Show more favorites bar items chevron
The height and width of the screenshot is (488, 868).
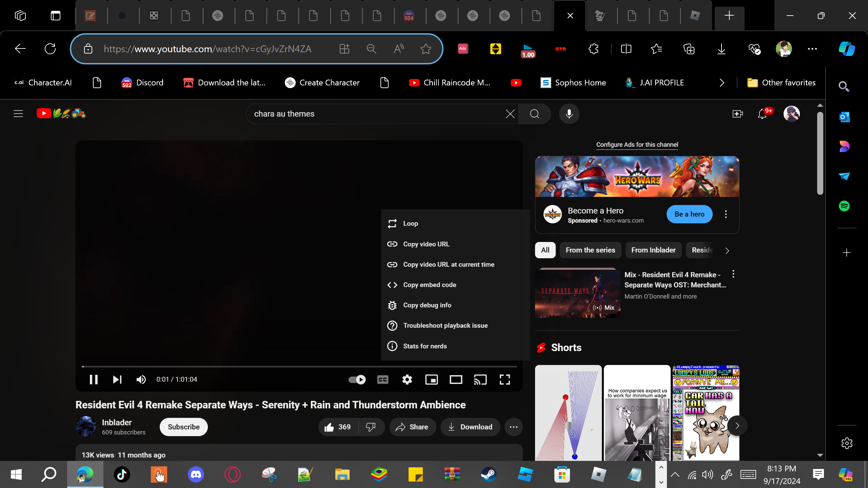tap(722, 83)
